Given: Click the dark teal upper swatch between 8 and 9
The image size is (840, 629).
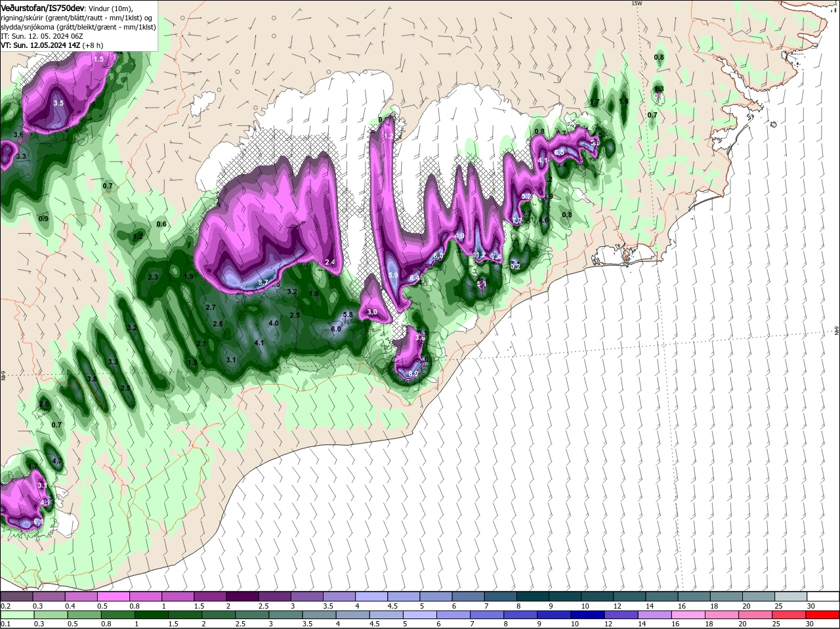Looking at the screenshot, I should [x=532, y=596].
